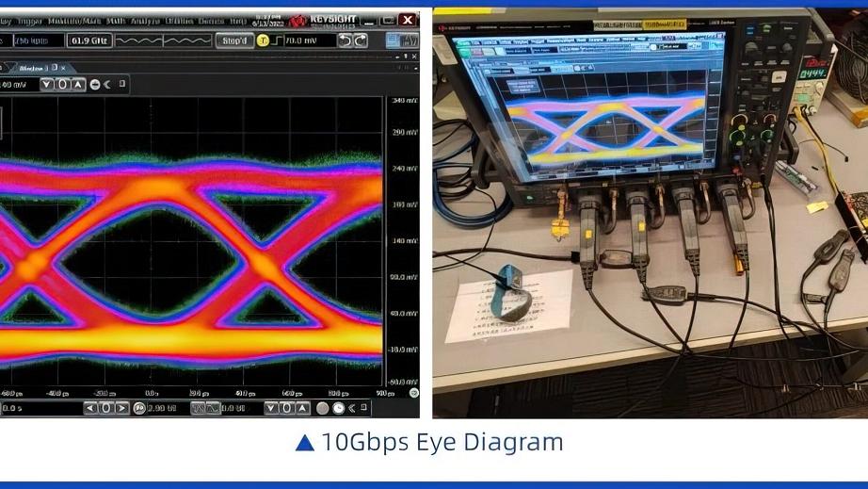Click the round green icon below the voltage axis
This screenshot has height=489, width=868.
point(413,393)
